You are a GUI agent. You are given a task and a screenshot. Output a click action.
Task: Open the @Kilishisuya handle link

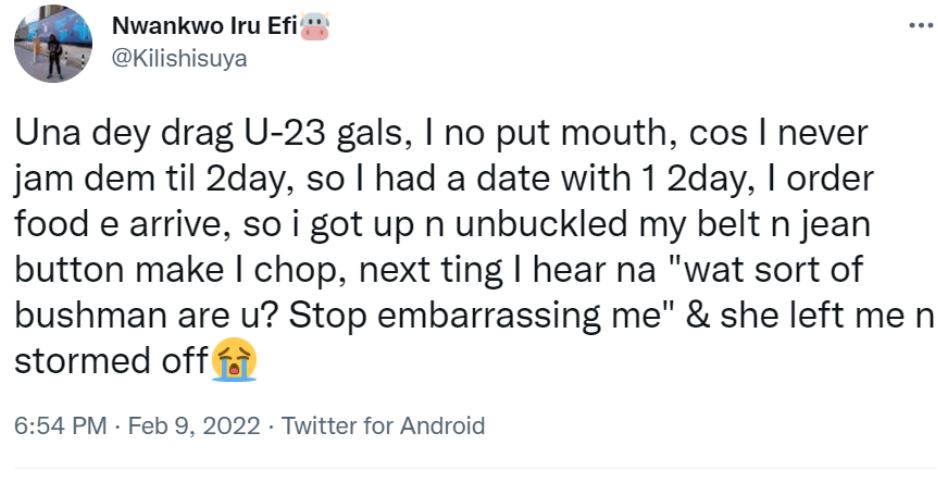(183, 59)
